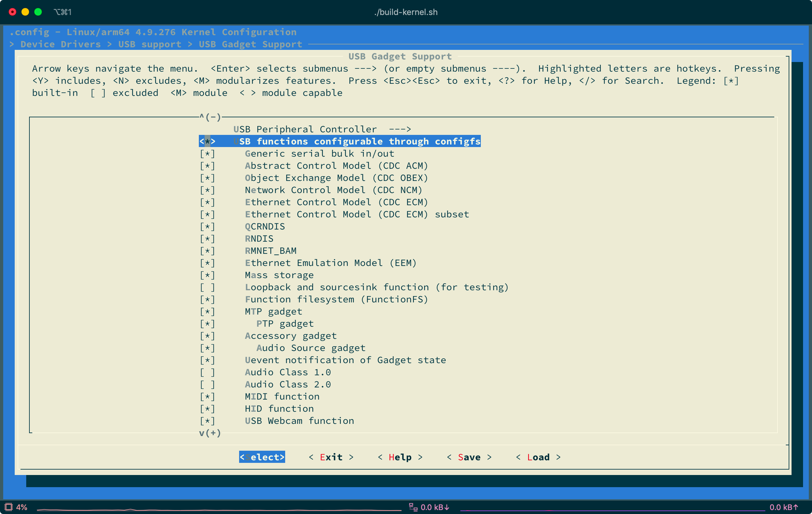Select the Accessory gadget parent entry
Image resolution: width=812 pixels, height=514 pixels.
[x=290, y=336]
